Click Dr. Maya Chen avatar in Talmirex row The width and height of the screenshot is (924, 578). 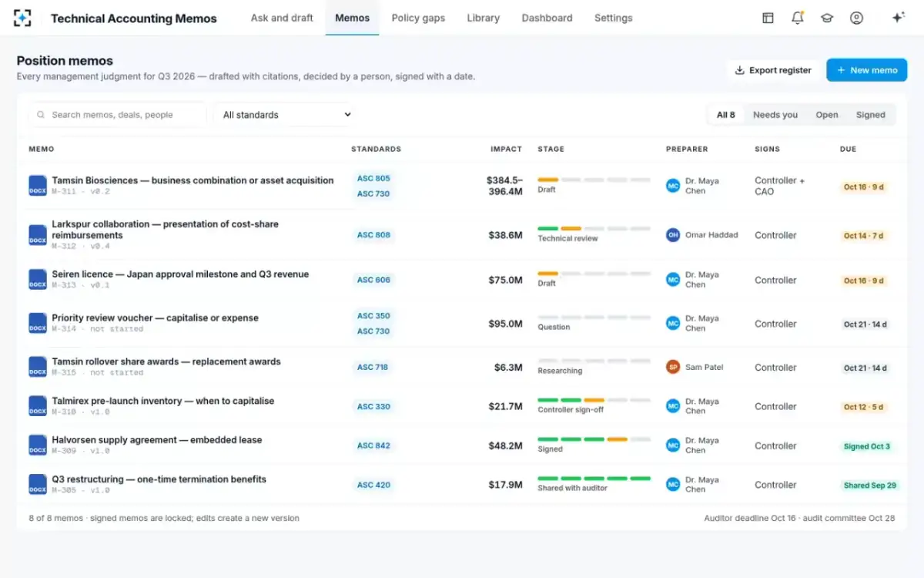[673, 406]
